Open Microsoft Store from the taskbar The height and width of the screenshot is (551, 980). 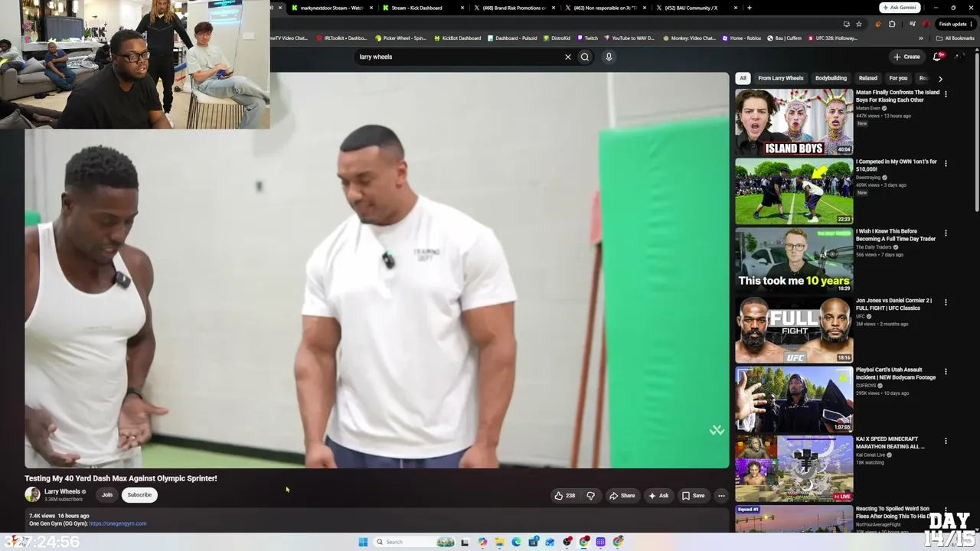pyautogui.click(x=533, y=542)
